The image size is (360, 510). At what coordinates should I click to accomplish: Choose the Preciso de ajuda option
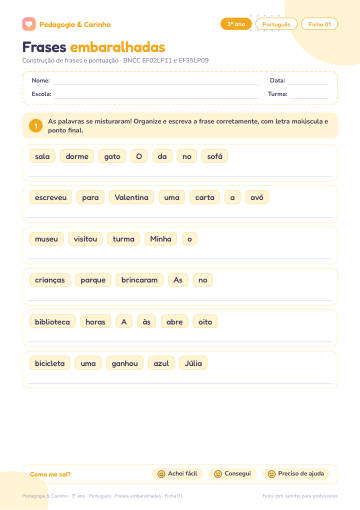pyautogui.click(x=296, y=474)
